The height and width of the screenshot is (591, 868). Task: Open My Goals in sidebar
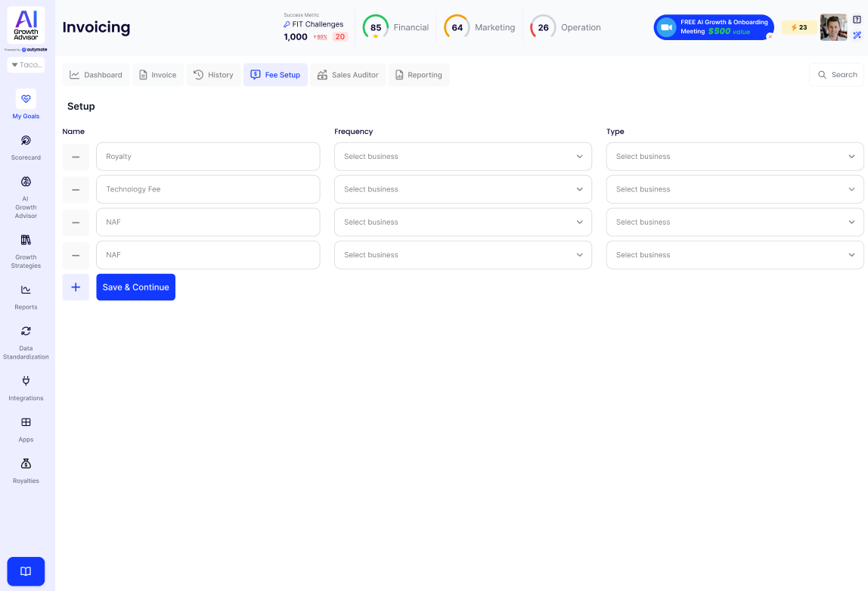(26, 99)
